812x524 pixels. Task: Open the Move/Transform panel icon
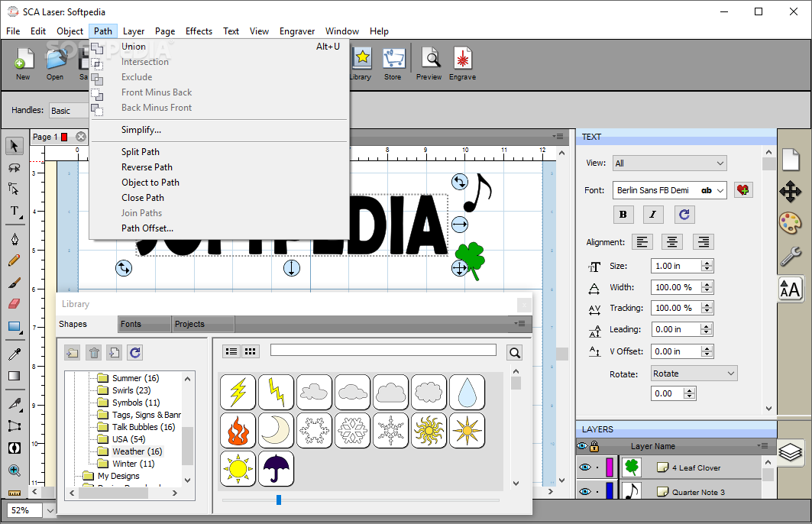point(791,192)
